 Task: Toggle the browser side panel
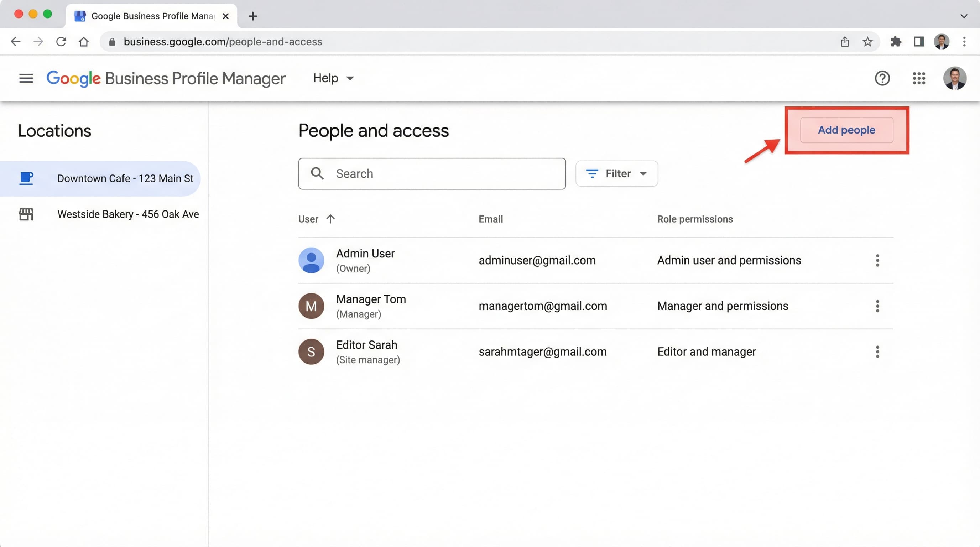919,41
